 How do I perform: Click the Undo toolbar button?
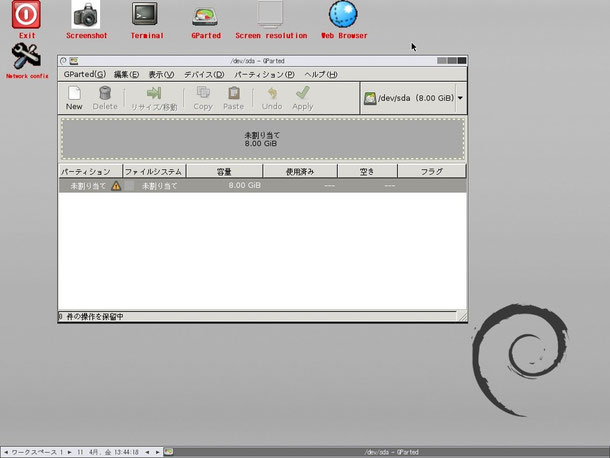(272, 98)
